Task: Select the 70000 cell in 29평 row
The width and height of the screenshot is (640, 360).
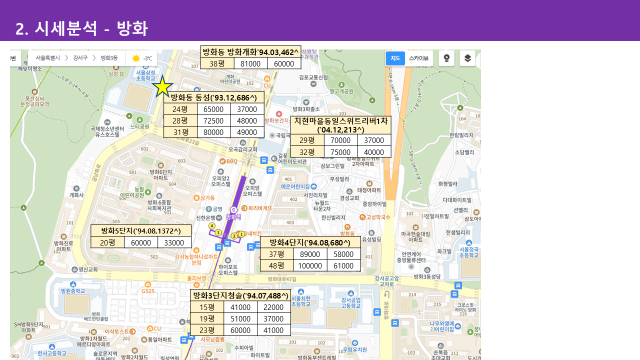Action: coord(341,140)
